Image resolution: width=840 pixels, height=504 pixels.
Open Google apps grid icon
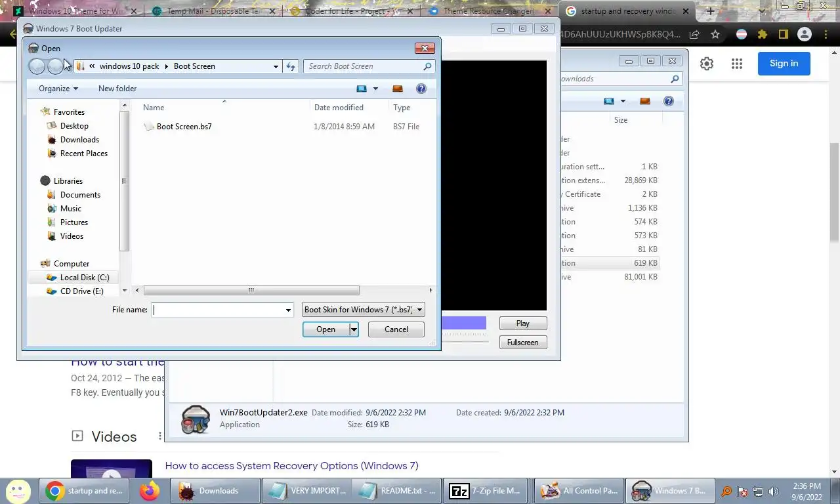(737, 64)
